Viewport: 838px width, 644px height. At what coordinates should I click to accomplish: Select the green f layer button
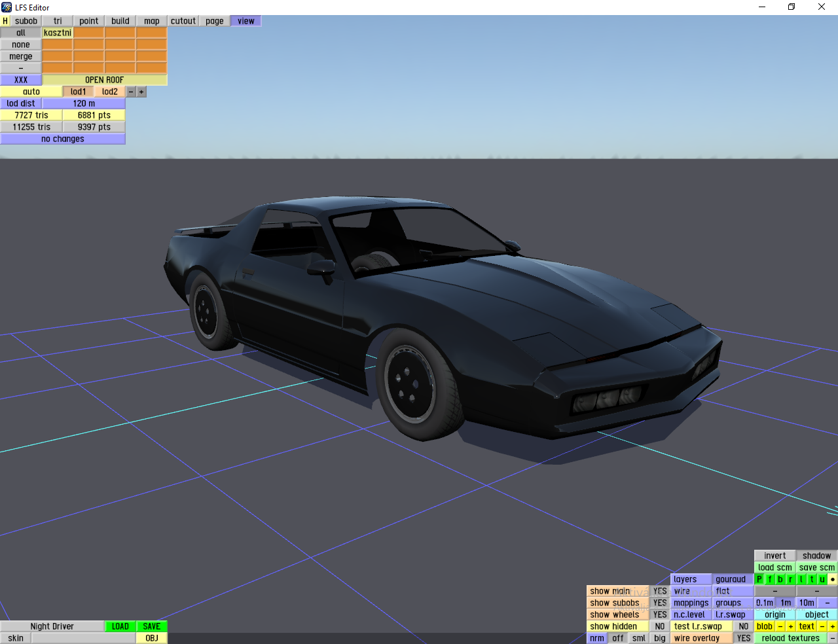pyautogui.click(x=770, y=579)
